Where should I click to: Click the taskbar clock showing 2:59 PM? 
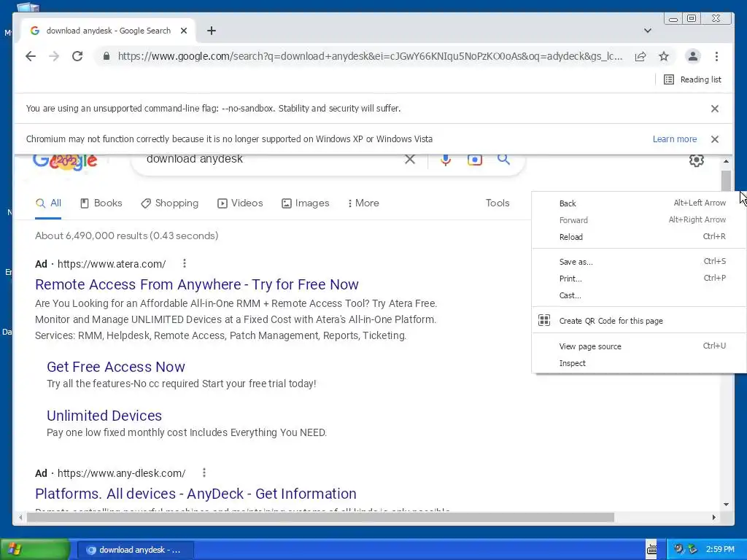pos(720,550)
